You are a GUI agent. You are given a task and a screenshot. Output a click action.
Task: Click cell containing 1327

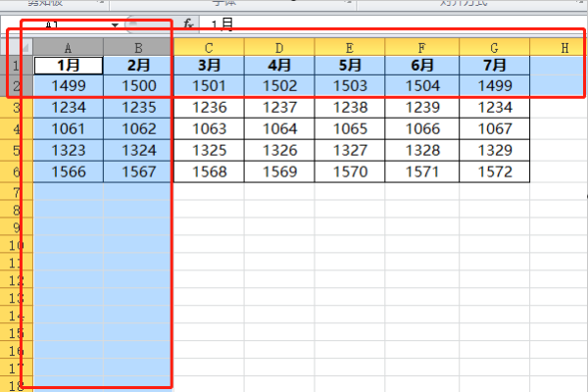350,150
